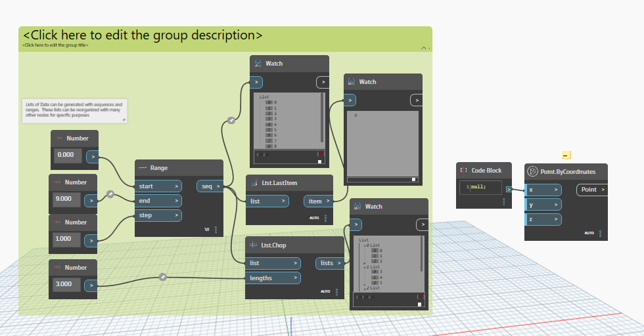
Task: Click the List.LastItem list input port
Action: point(267,201)
